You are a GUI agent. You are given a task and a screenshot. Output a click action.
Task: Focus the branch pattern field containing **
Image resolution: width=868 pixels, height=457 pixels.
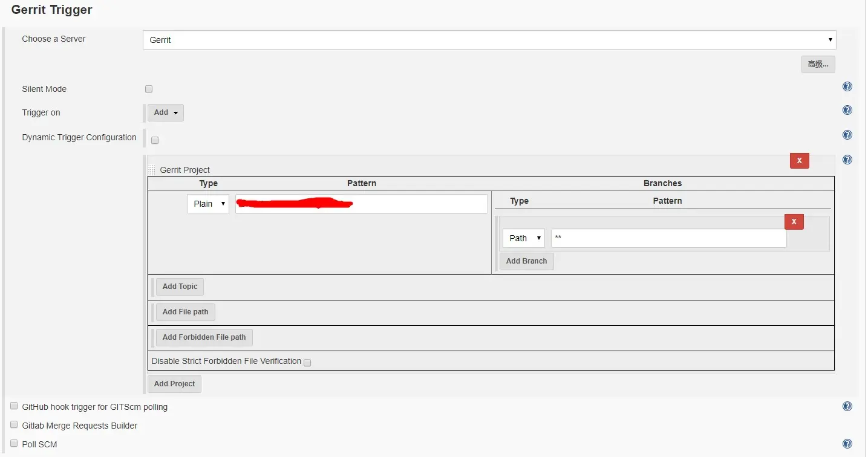coord(668,238)
